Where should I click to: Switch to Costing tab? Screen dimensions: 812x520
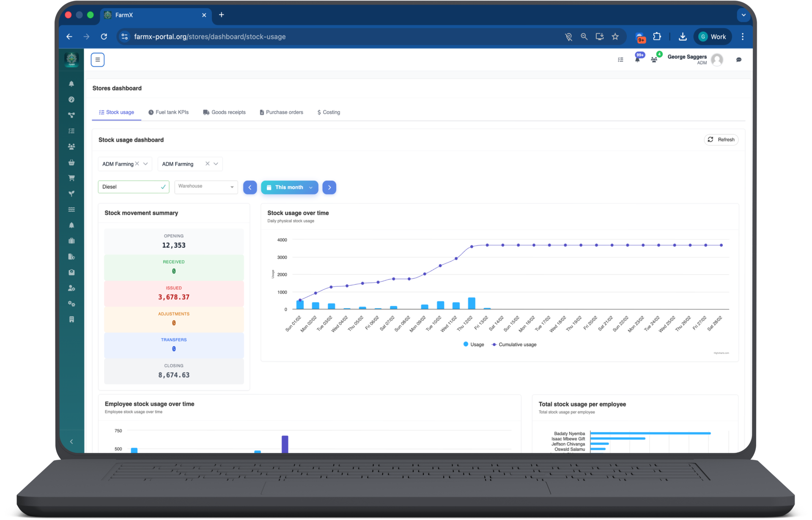(x=329, y=112)
